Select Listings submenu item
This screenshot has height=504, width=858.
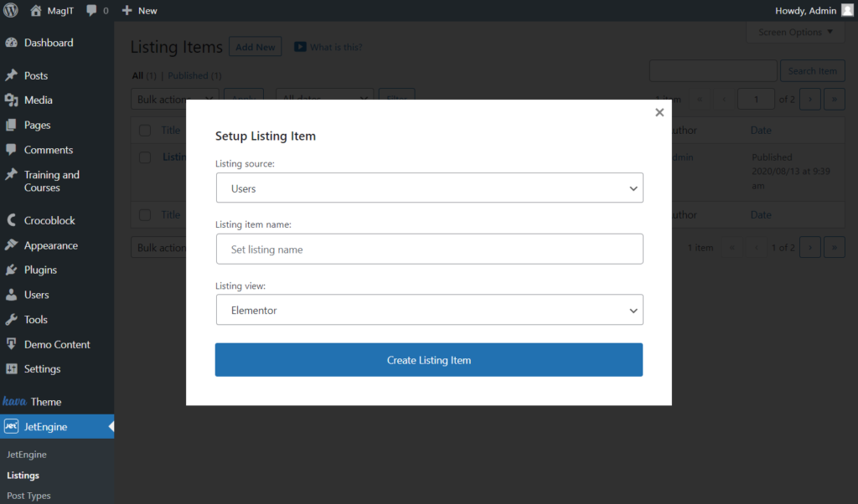coord(23,475)
